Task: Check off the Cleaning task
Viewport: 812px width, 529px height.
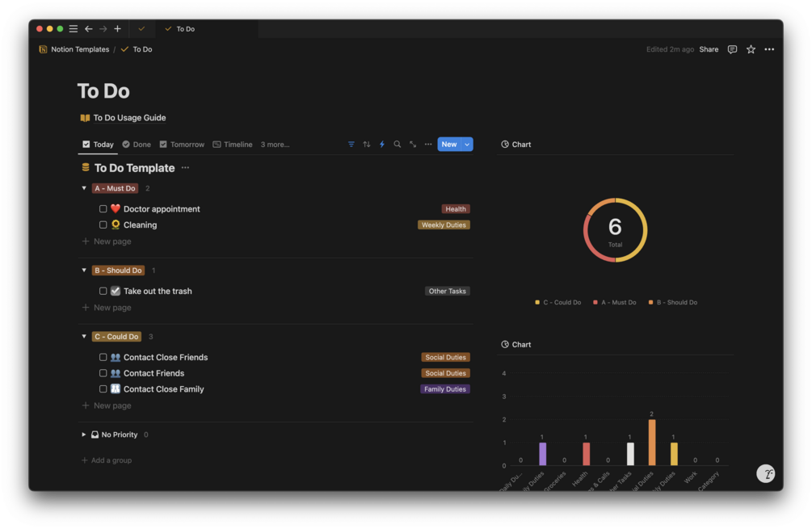Action: point(103,225)
